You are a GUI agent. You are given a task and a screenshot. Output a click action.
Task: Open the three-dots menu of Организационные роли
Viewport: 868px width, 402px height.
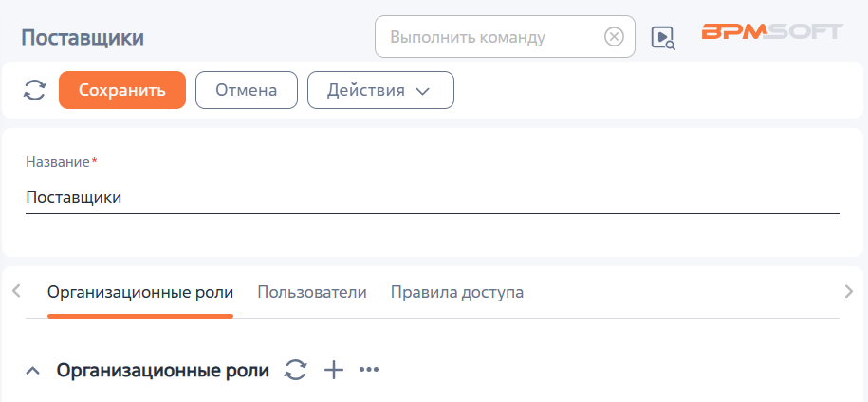point(369,370)
